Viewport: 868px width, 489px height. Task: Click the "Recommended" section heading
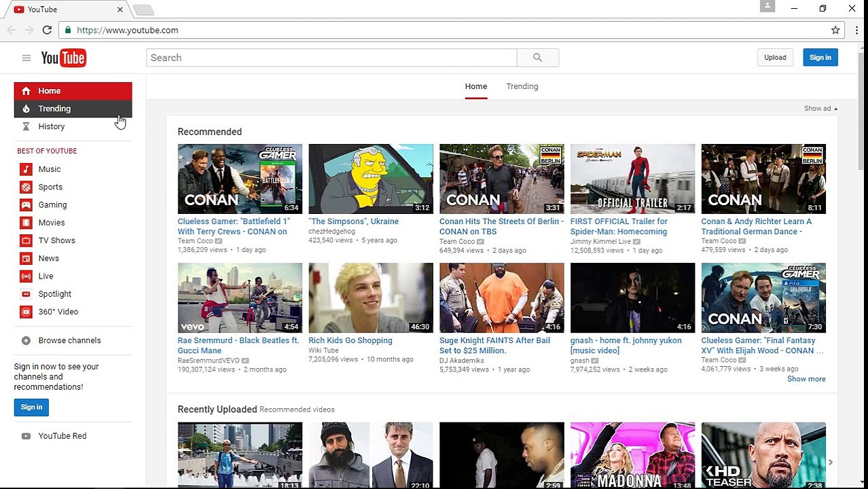click(x=210, y=132)
